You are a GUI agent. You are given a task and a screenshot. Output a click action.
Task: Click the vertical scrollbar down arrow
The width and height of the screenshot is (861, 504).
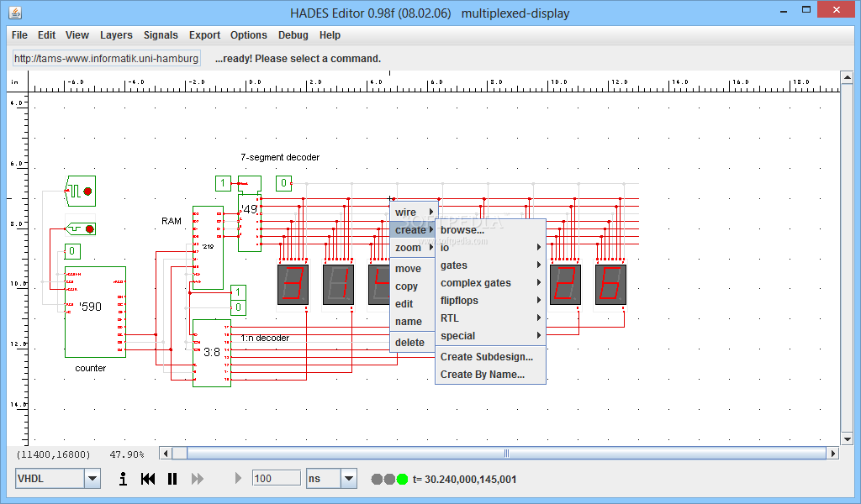(x=847, y=438)
